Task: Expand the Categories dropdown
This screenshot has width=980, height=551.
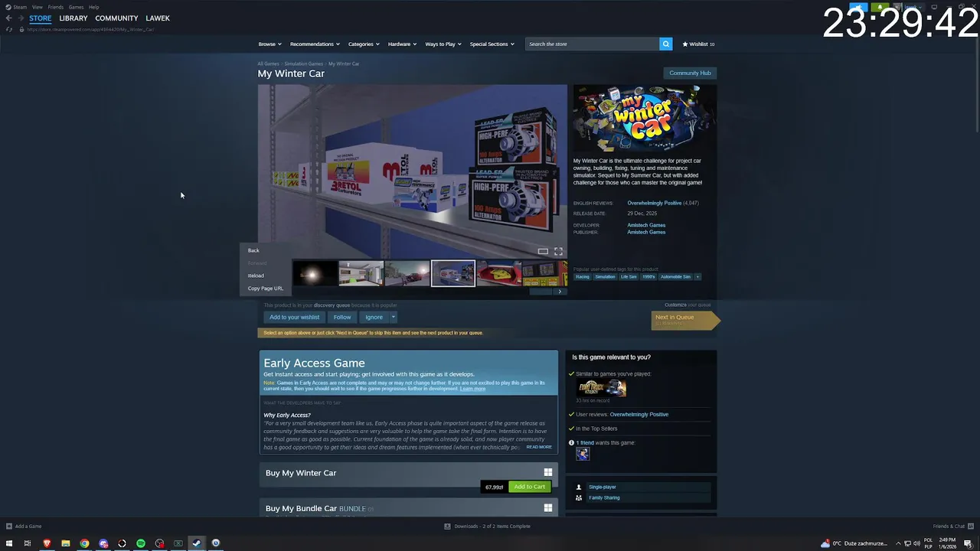Action: [x=364, y=44]
